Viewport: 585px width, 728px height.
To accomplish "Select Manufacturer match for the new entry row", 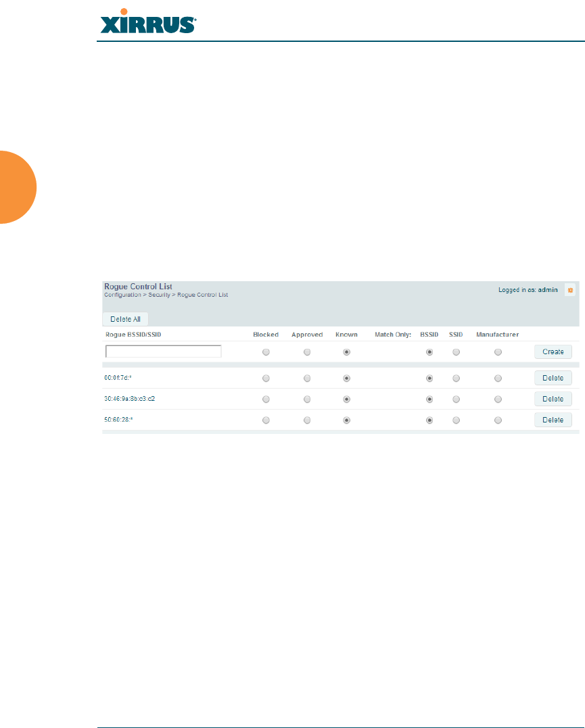I will tap(498, 352).
